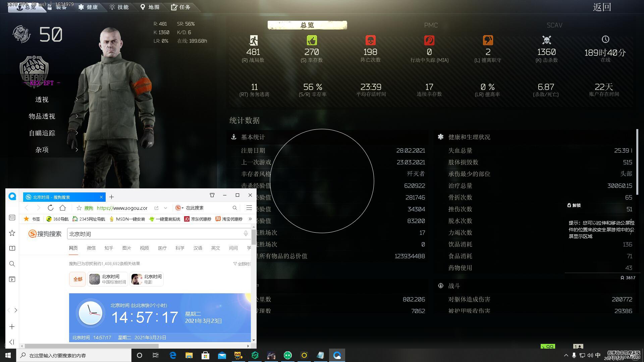Open the 技能 (Skills) tab
644x362 pixels.
click(119, 7)
